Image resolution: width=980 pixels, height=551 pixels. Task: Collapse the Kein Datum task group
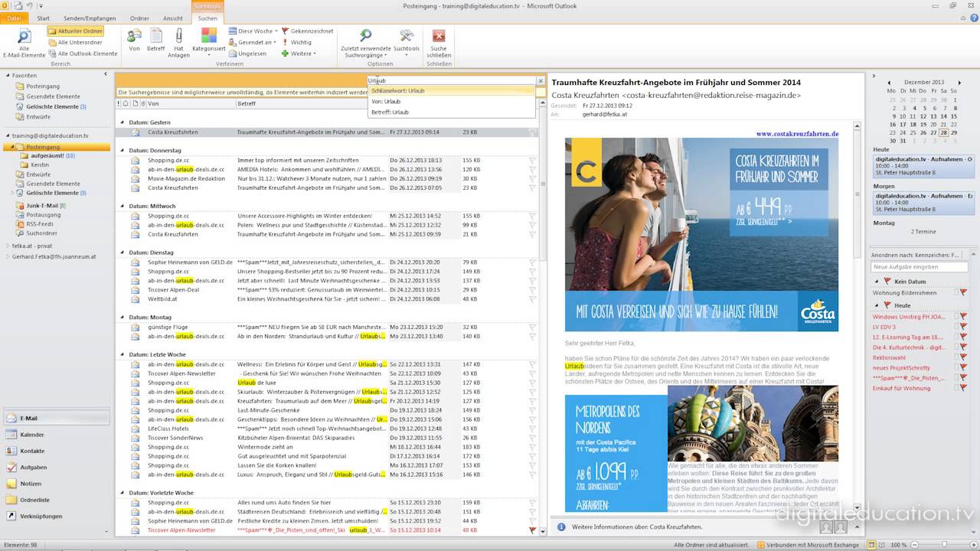coord(877,282)
